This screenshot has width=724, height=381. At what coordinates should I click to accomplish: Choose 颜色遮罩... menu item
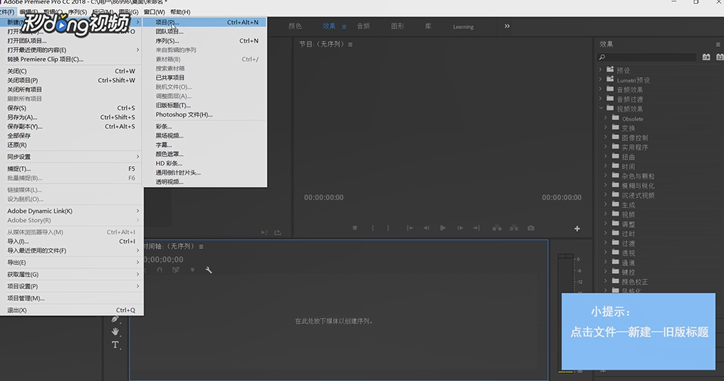(205, 154)
